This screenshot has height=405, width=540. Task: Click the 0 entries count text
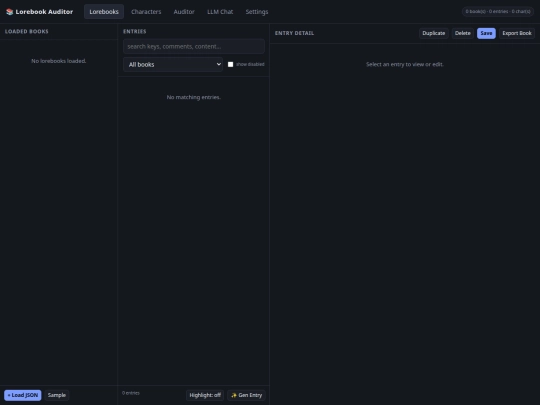pos(131,393)
